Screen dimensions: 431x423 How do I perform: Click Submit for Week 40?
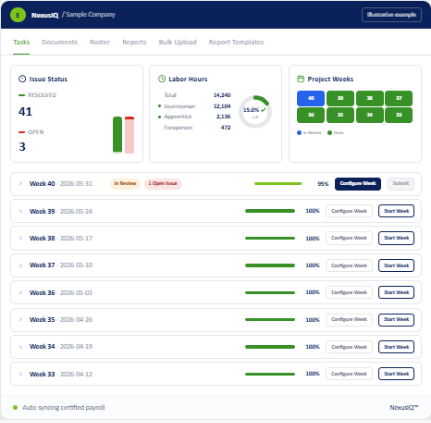pyautogui.click(x=401, y=184)
